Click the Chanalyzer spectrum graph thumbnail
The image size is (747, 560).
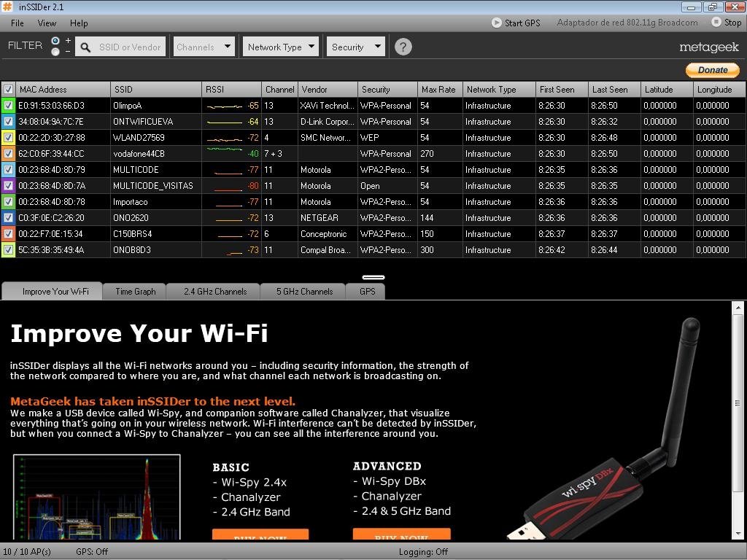[97, 497]
